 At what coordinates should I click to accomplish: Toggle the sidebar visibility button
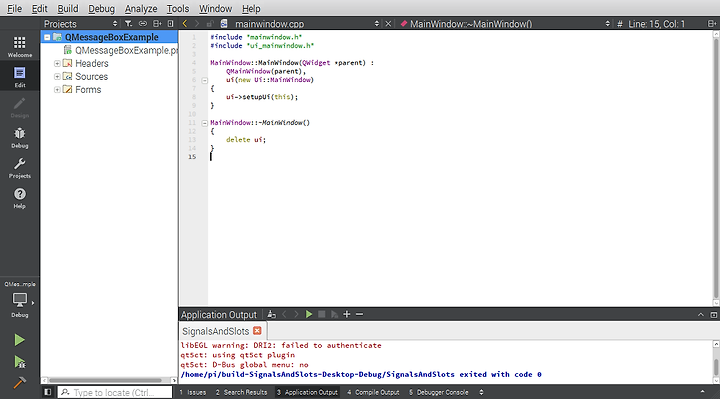pyautogui.click(x=47, y=392)
